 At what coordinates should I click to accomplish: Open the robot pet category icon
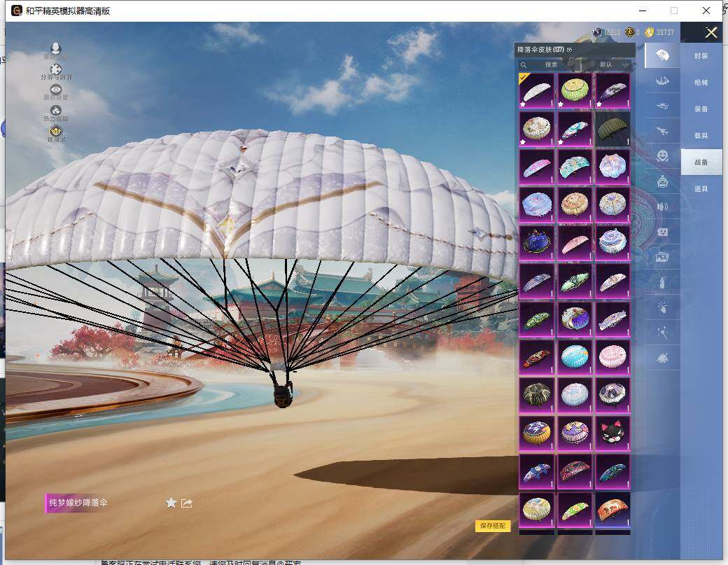pos(662,181)
